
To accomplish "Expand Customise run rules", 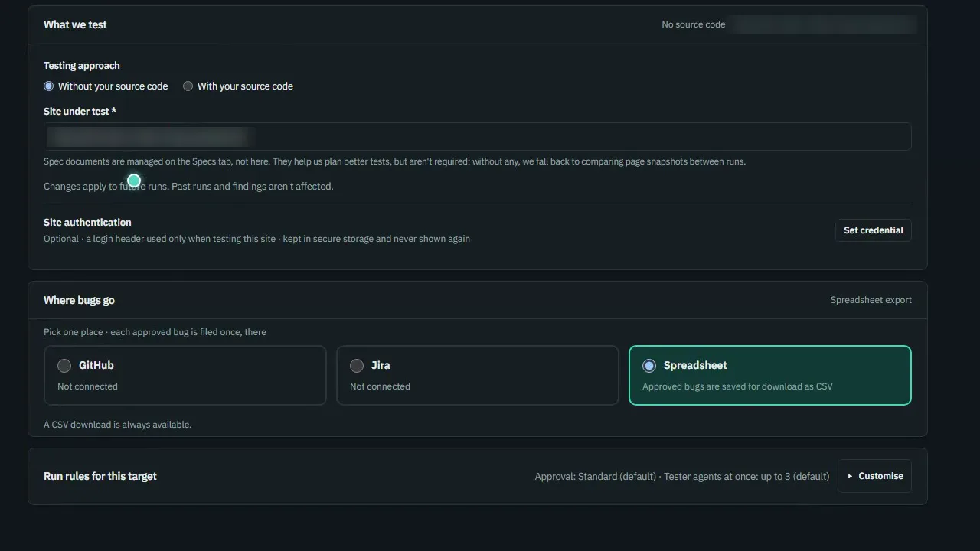I will click(875, 476).
